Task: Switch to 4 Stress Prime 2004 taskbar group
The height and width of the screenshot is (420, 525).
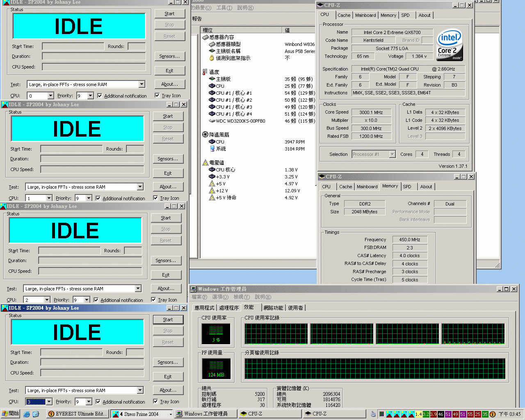Action: tap(142, 414)
